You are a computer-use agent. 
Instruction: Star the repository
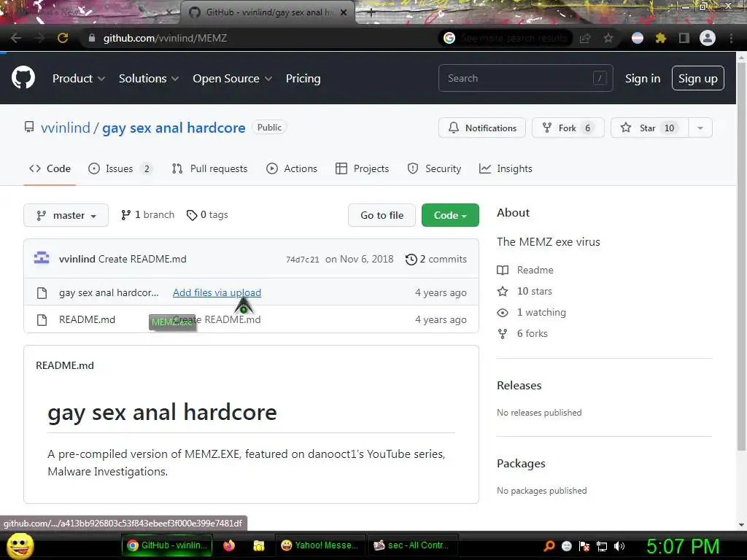[x=649, y=128]
